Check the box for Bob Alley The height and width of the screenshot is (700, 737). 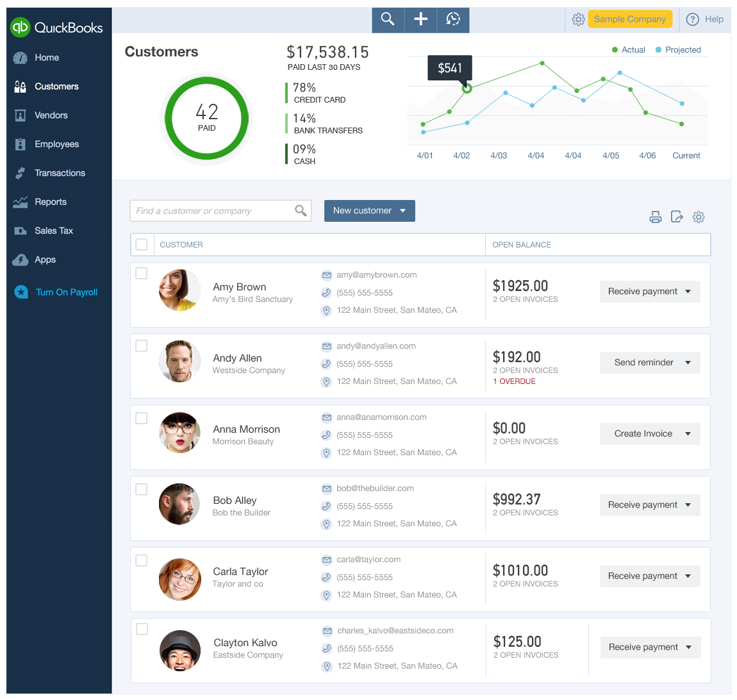pyautogui.click(x=142, y=489)
